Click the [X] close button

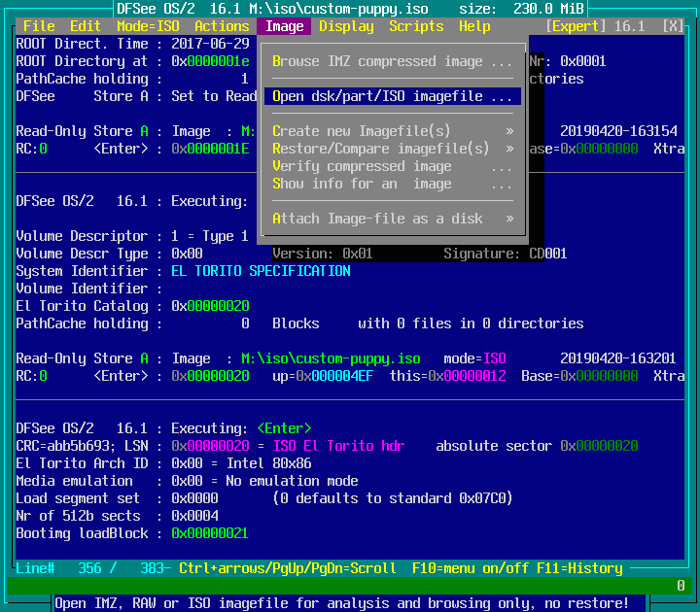(x=673, y=26)
